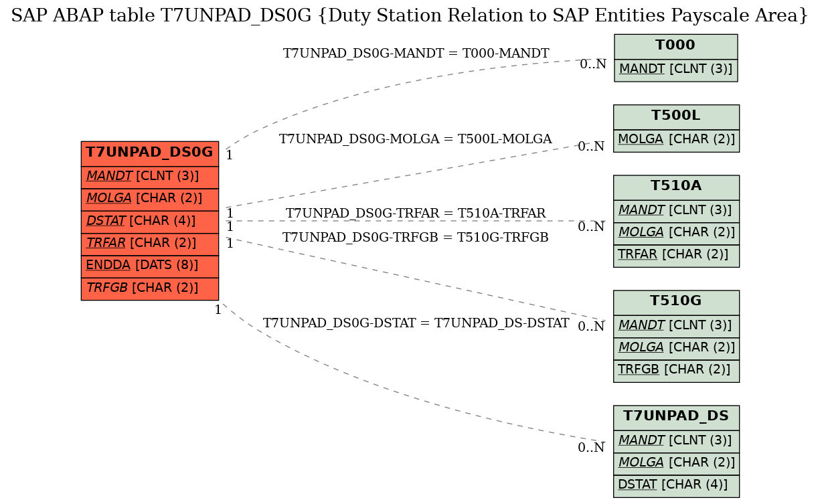This screenshot has width=820, height=504.
Task: Select relation label T7UNPAD_DS0G-TRFGB = T510G-TRFGB
Action: coord(415,238)
